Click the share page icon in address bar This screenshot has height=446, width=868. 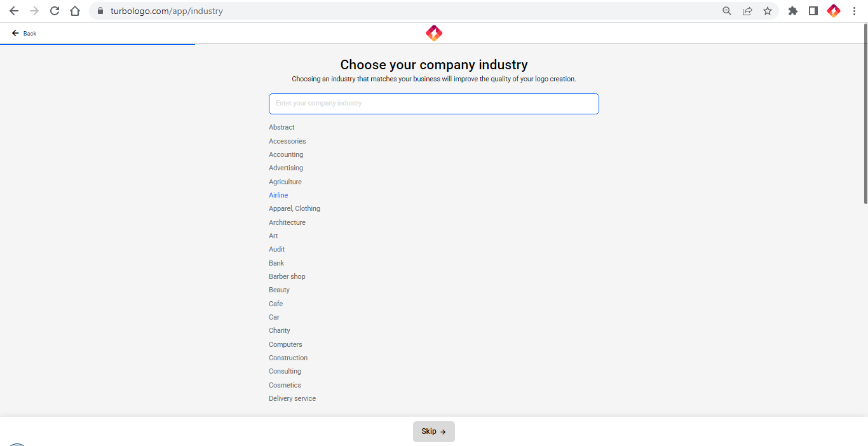747,11
